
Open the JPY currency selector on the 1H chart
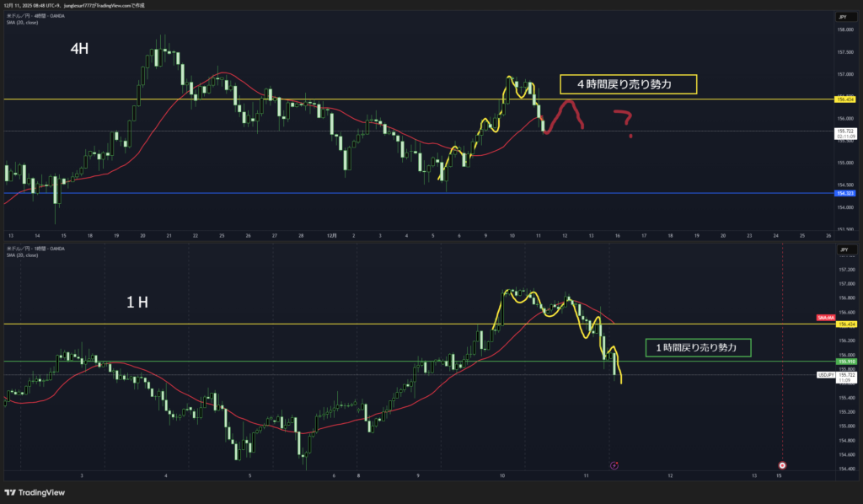[x=843, y=250]
